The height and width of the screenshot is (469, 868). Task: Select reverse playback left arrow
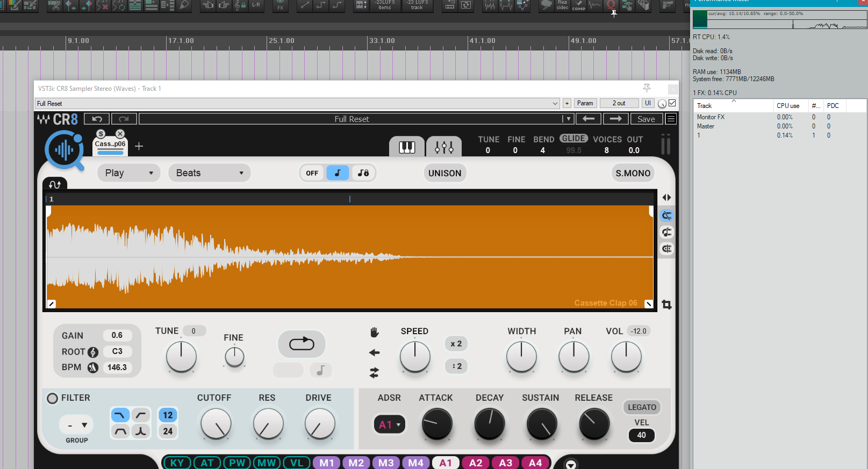pyautogui.click(x=375, y=352)
